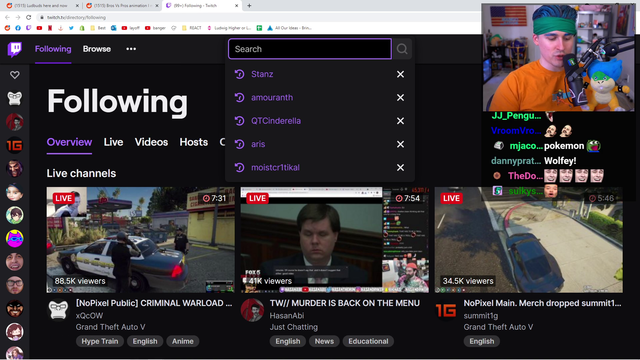This screenshot has height=360, width=640.
Task: Click the English tag under HasanAbi
Action: click(288, 341)
